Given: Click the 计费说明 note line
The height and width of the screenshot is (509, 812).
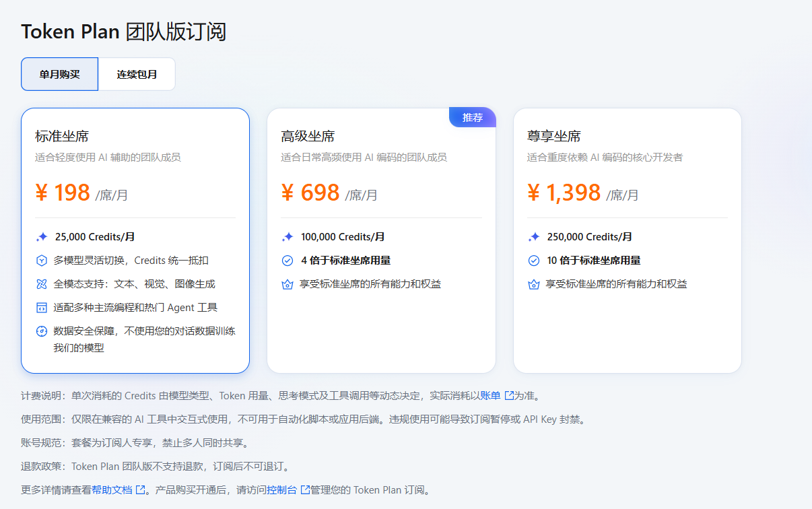Looking at the screenshot, I should pos(281,395).
